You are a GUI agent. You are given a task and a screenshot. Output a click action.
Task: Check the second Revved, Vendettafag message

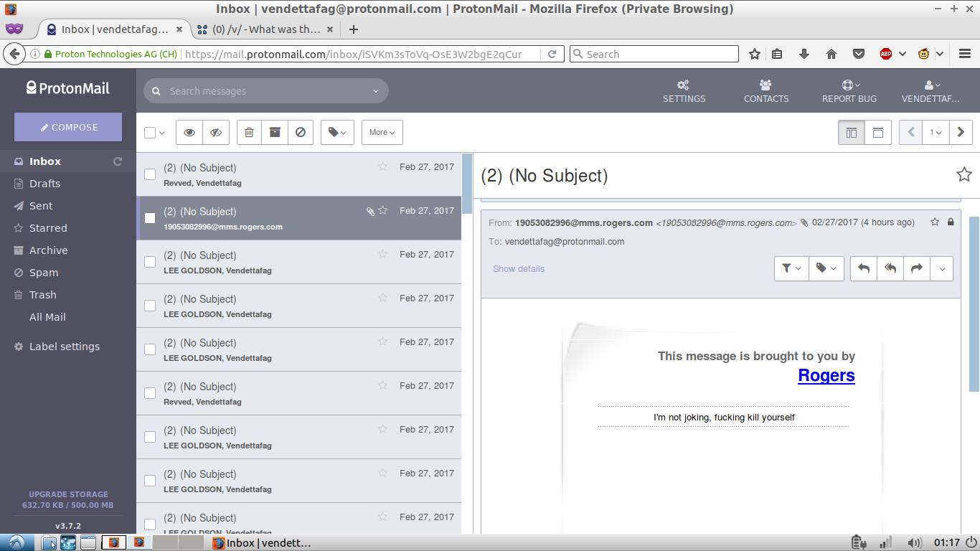coord(150,393)
